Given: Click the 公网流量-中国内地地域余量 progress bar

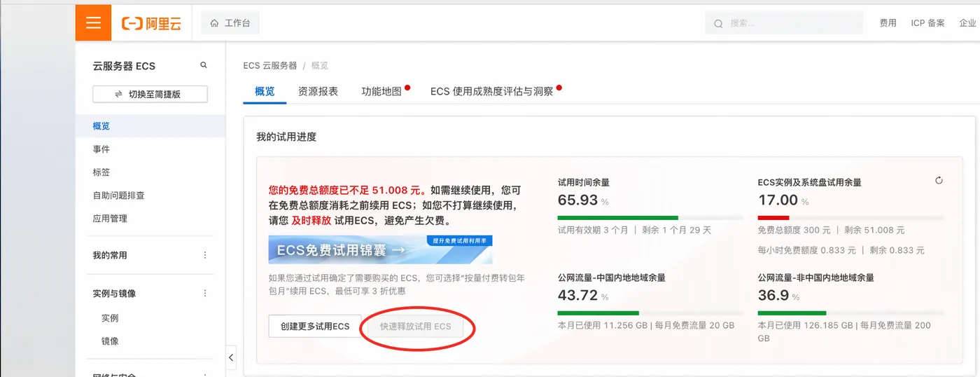Looking at the screenshot, I should pyautogui.click(x=650, y=313).
